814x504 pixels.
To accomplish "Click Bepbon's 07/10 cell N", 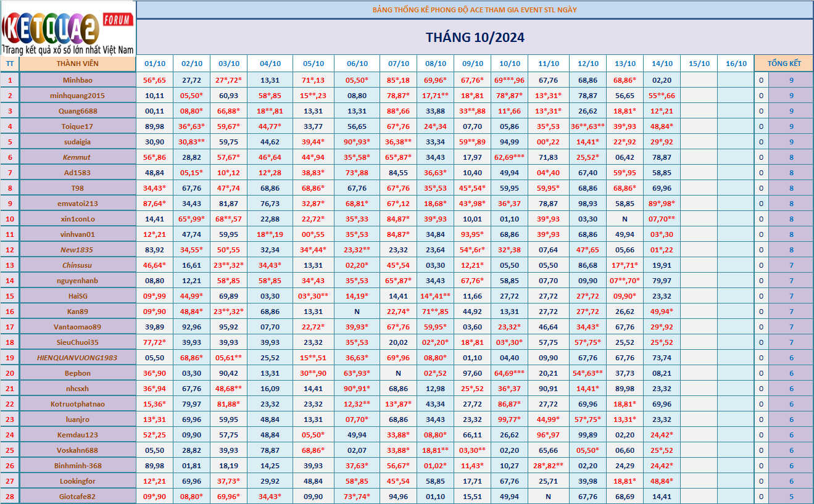I will click(x=398, y=373).
